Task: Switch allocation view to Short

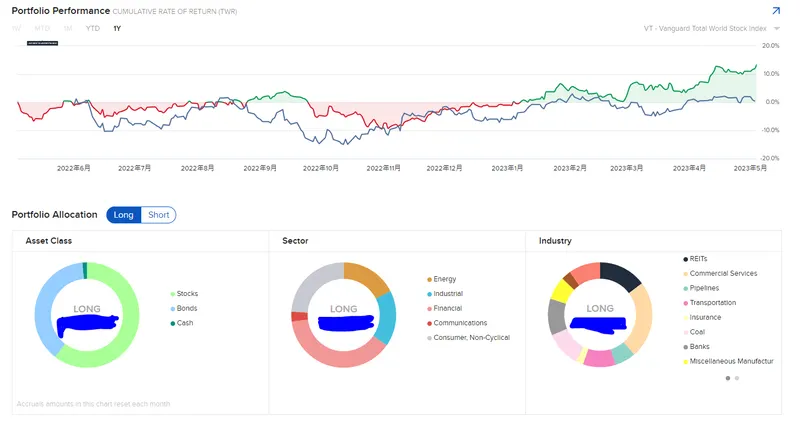Action: pyautogui.click(x=158, y=215)
